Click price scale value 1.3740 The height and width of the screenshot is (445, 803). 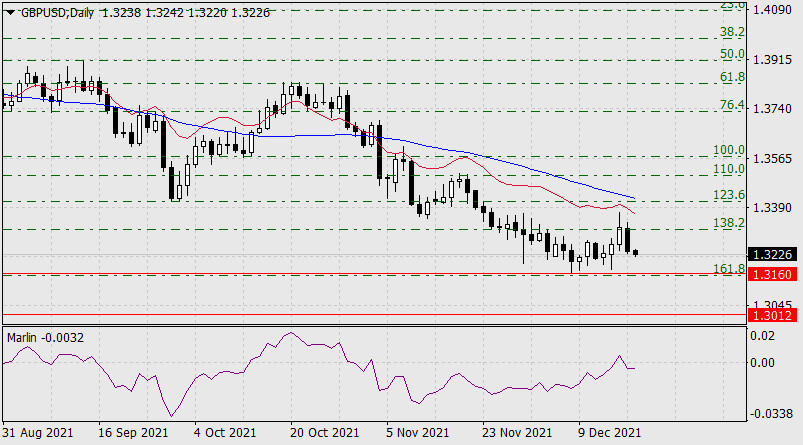click(772, 109)
